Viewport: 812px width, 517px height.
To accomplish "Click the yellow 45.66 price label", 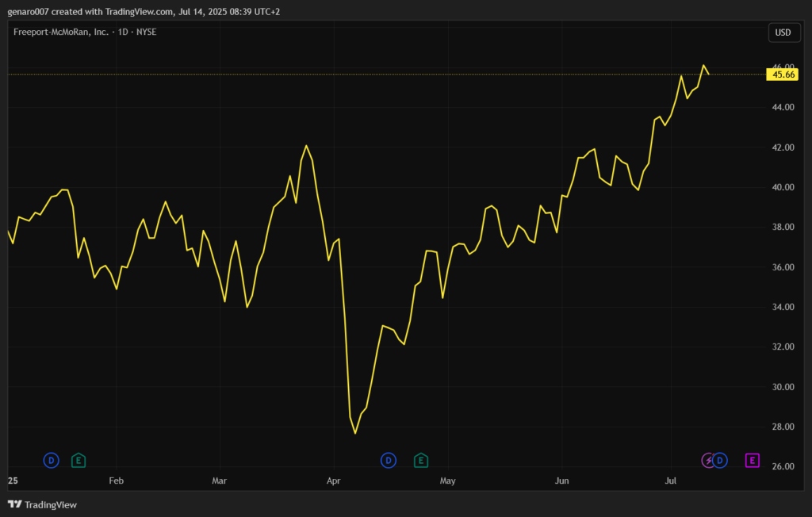I will tap(783, 75).
